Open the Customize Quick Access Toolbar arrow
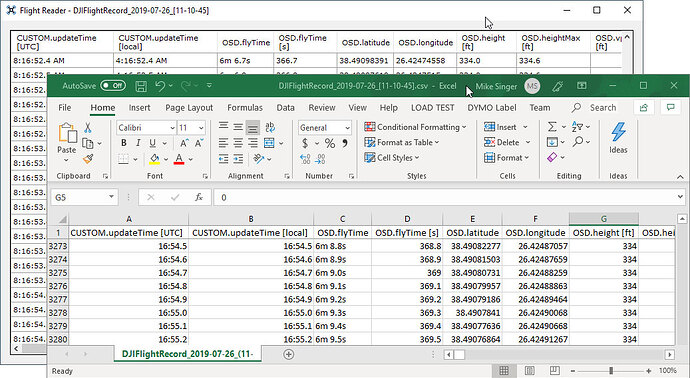Viewport: 690px width, 378px height. click(209, 85)
